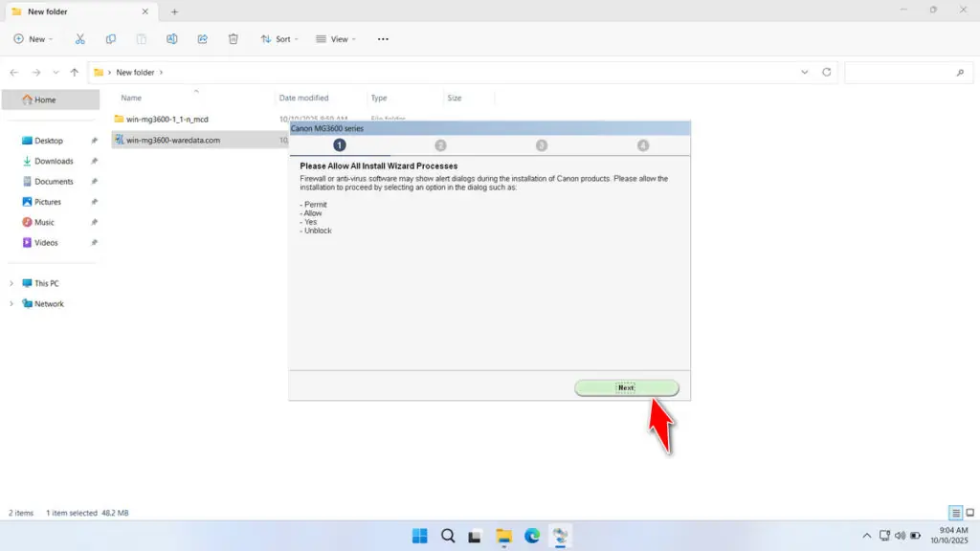Open the See more ellipsis menu
The height and width of the screenshot is (551, 980).
tap(383, 39)
